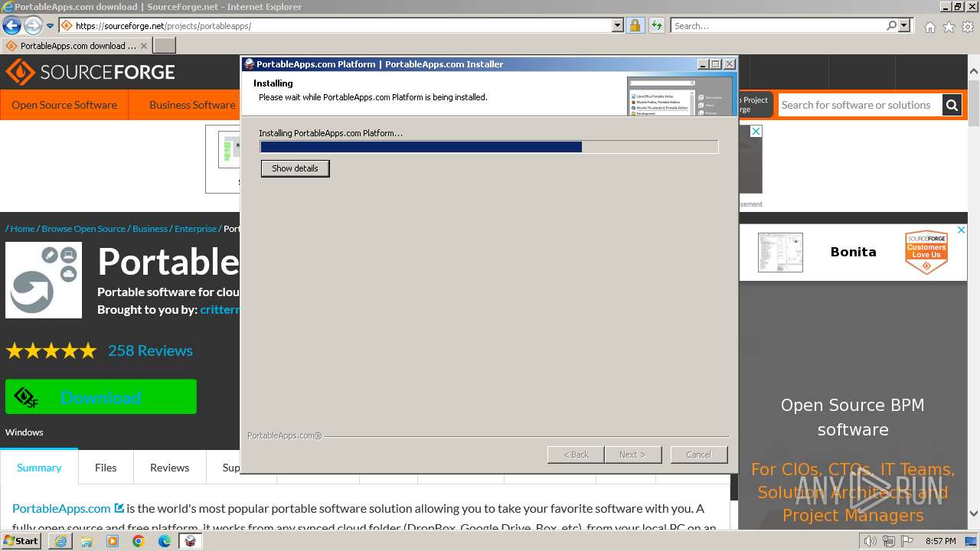
Task: Click the Business breadcrumb link
Action: click(150, 229)
